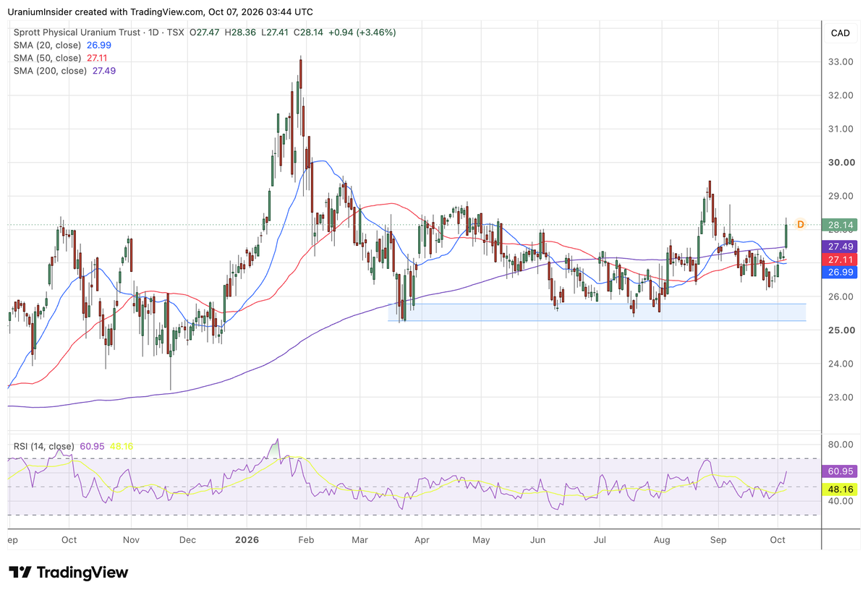
Task: Click the 32.00 price axis label
Action: pos(840,95)
